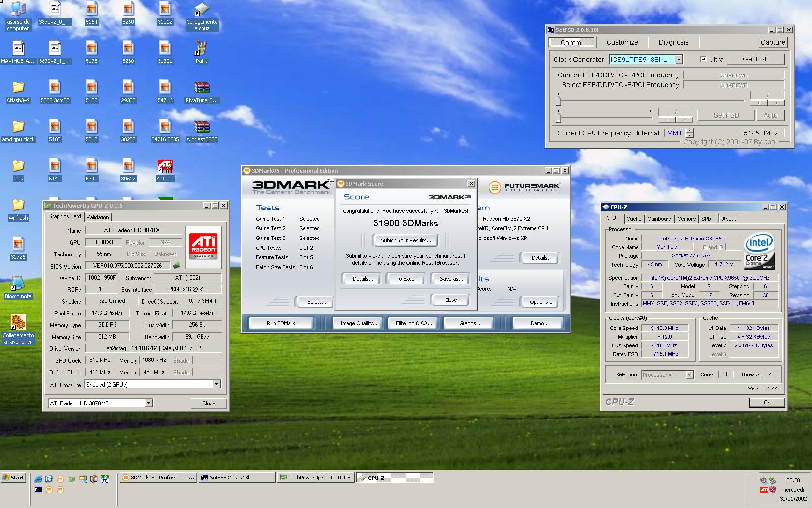
Task: Click Select tests button in 3DMark05
Action: (317, 302)
